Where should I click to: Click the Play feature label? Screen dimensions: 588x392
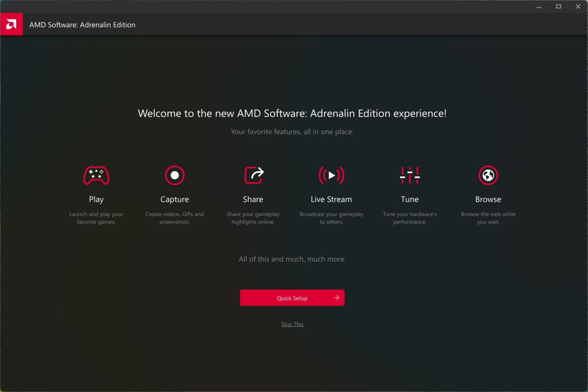[x=96, y=199]
